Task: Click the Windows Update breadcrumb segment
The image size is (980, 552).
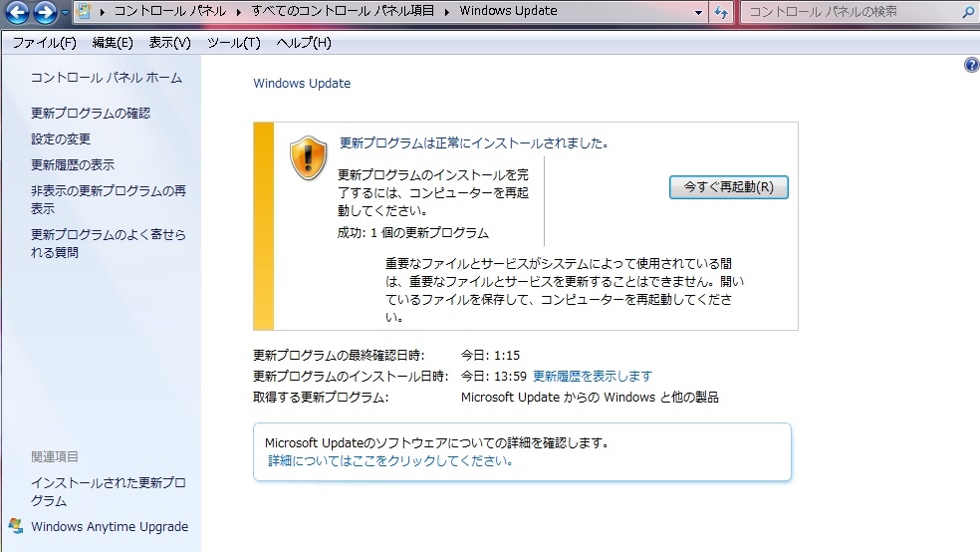Action: (x=508, y=11)
